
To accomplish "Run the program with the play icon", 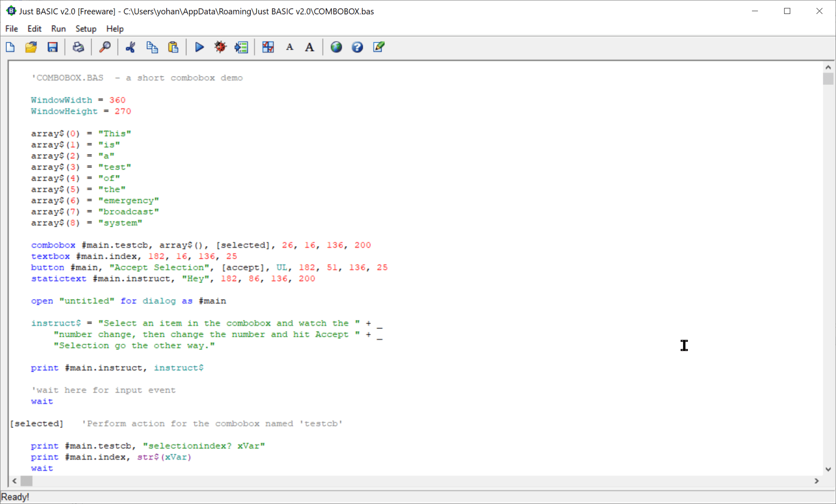I will tap(199, 47).
